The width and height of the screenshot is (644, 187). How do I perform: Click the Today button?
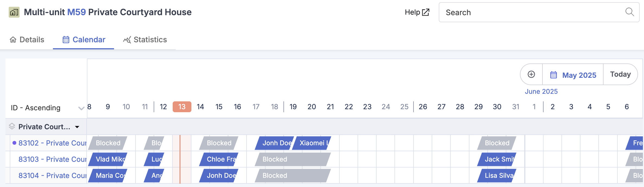[x=620, y=74]
